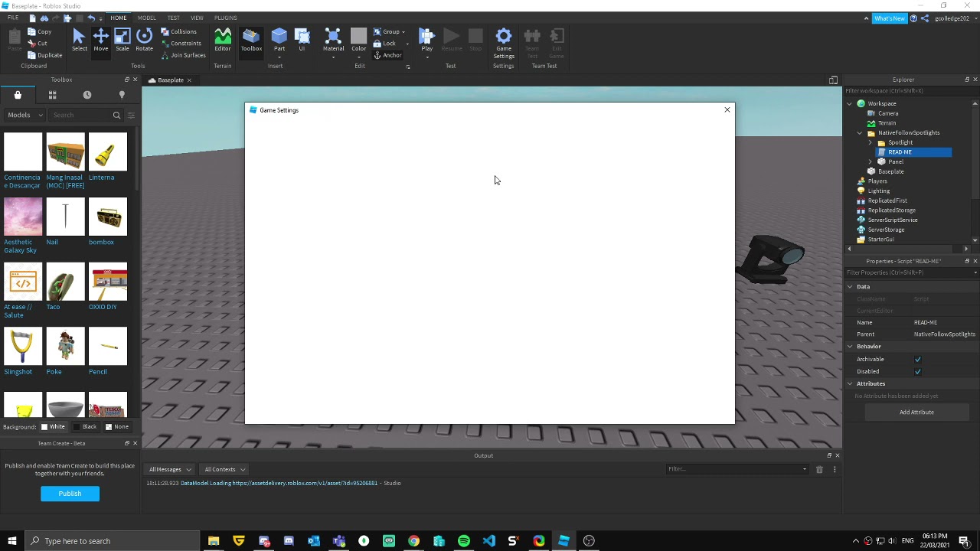The image size is (980, 551).
Task: Toggle Join Surfaces option
Action: [183, 55]
